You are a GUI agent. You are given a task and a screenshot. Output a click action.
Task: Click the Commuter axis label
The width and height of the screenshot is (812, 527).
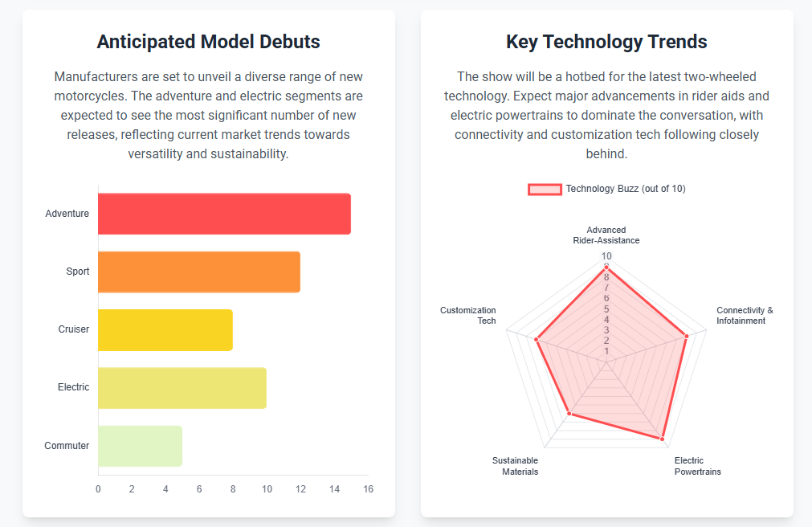[67, 446]
